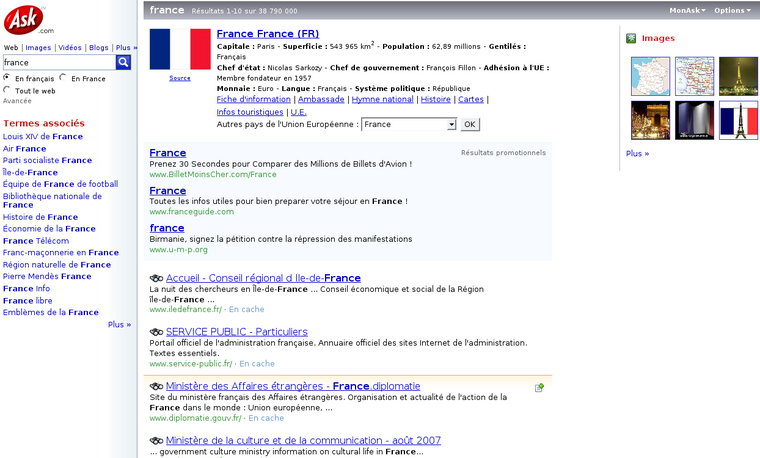The width and height of the screenshot is (760, 458).
Task: Open the Histoire link in info box
Action: coord(435,99)
